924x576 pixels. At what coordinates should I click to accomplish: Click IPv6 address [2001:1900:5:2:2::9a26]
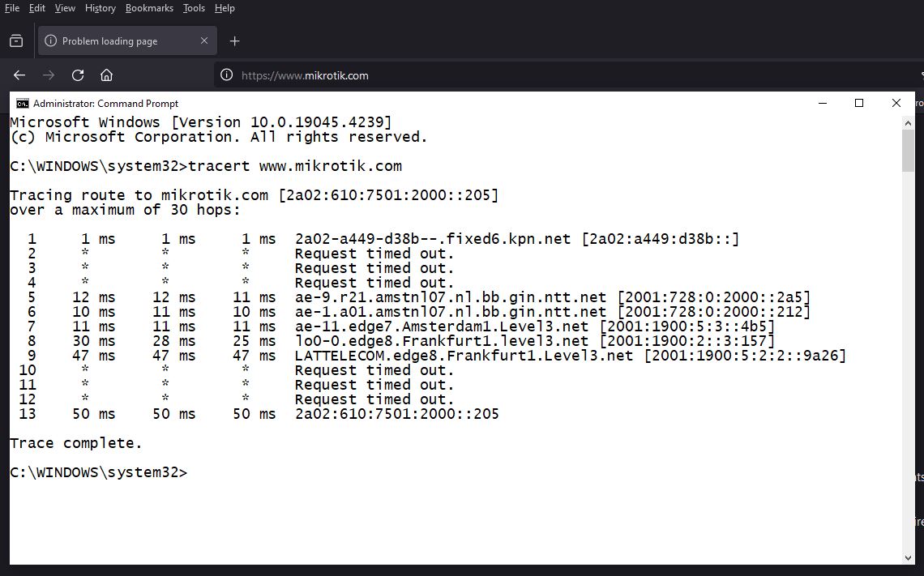(x=745, y=356)
